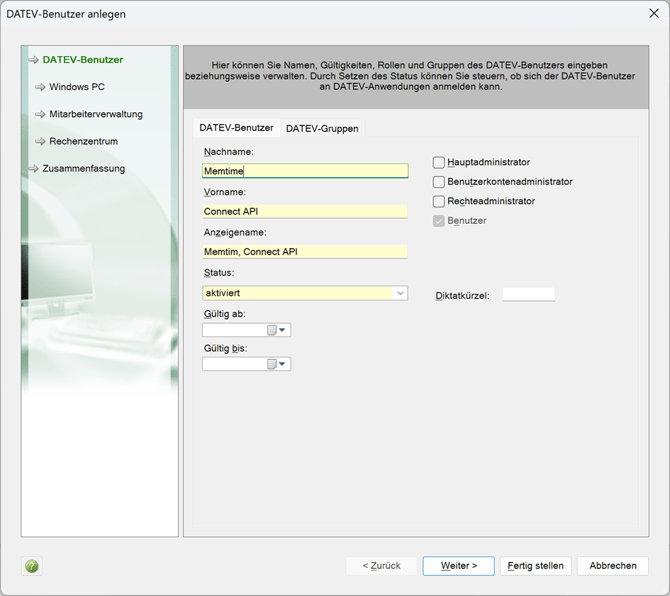Open the Zusammenfassung step
Screen dimensions: 670x596
[x=83, y=168]
